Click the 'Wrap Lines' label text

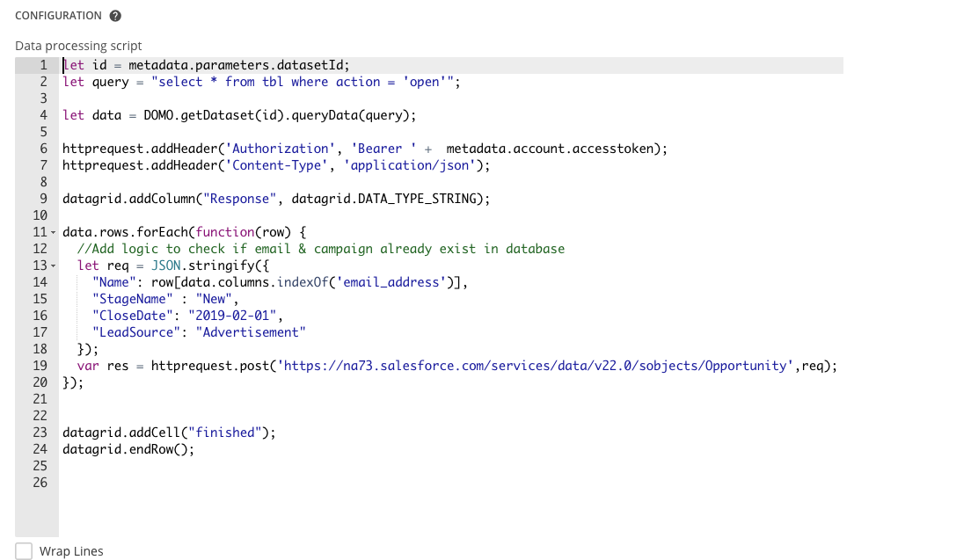pos(71,551)
